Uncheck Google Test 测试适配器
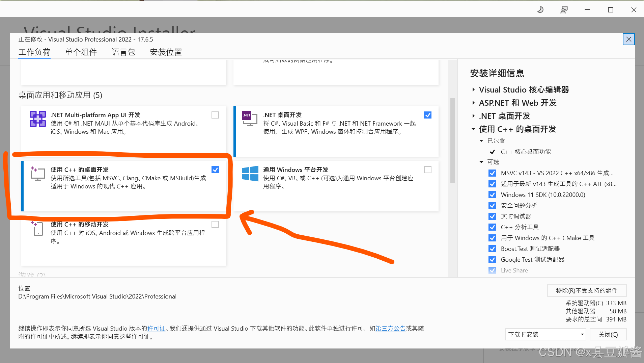The image size is (644, 363). click(492, 260)
